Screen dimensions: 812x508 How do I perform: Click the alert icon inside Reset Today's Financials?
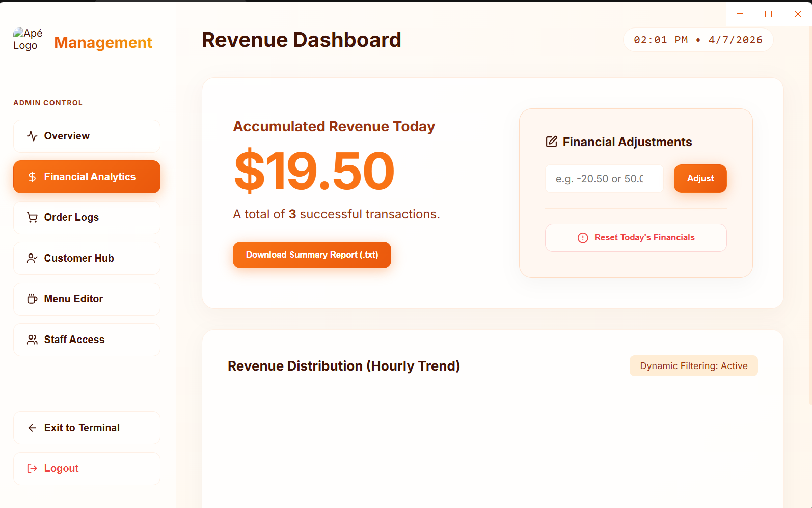582,238
